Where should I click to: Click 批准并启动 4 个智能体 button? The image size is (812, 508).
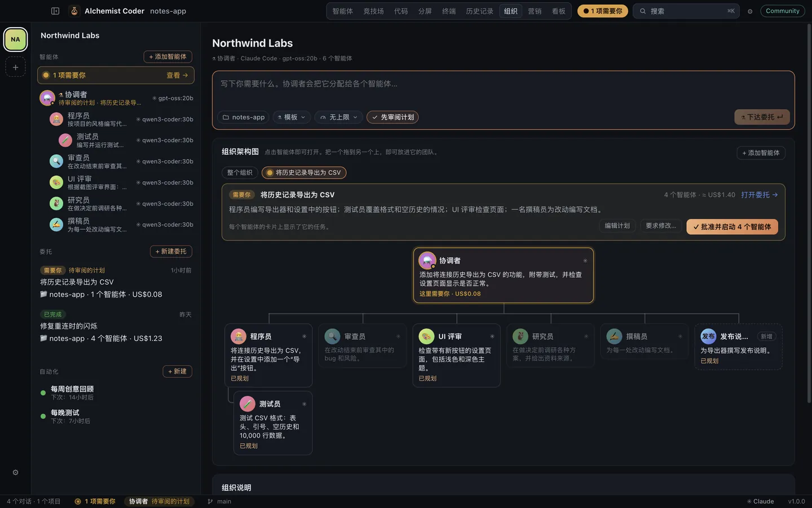click(732, 227)
